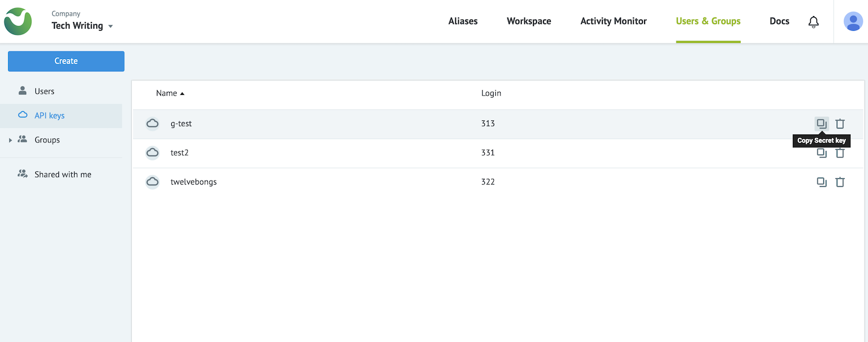Switch to the Aliases tab
This screenshot has height=342, width=868.
pos(462,21)
